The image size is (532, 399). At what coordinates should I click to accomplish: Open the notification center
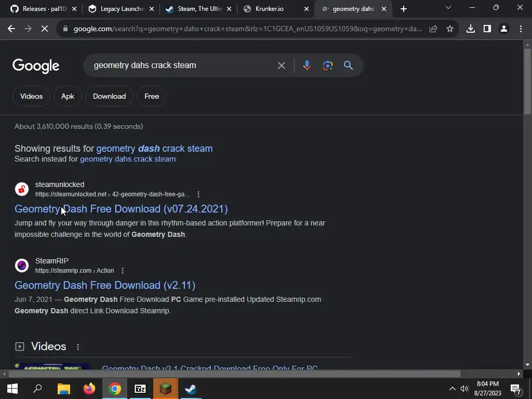[515, 389]
